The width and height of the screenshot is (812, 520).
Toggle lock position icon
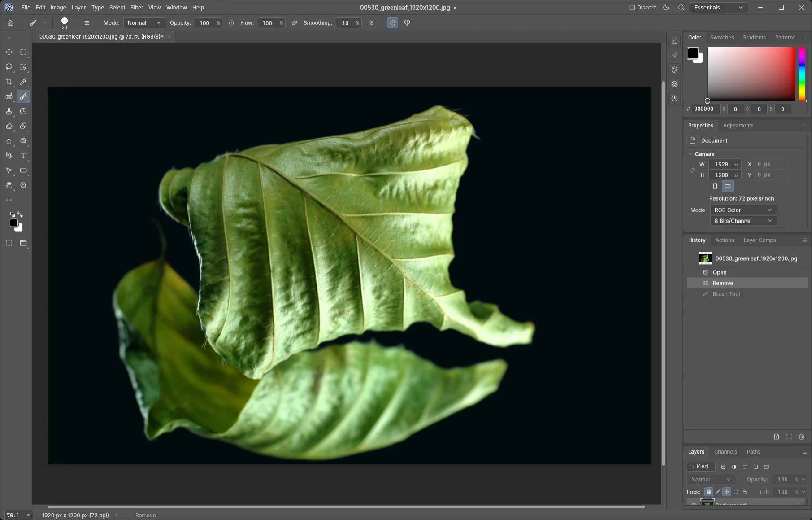coord(727,492)
